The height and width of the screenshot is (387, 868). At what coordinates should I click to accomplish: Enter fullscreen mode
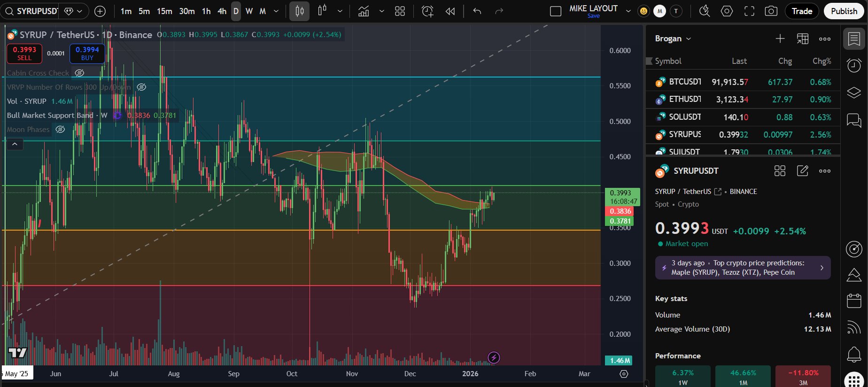749,11
